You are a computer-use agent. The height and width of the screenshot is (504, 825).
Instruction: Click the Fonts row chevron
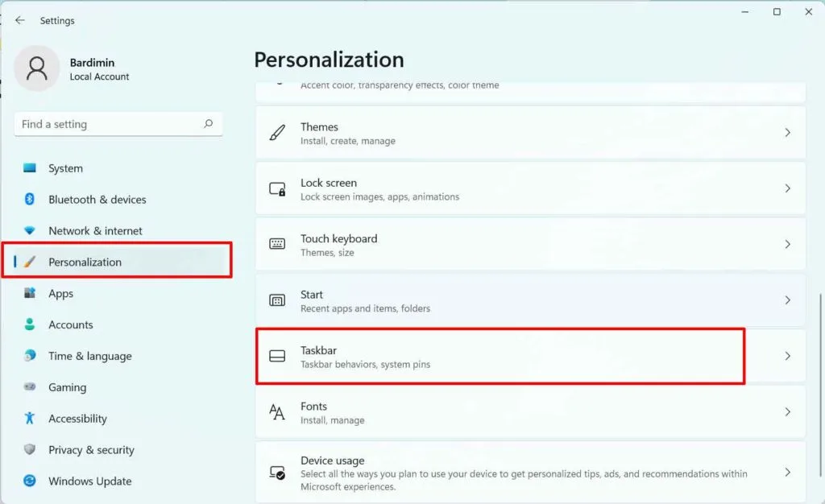(x=788, y=412)
